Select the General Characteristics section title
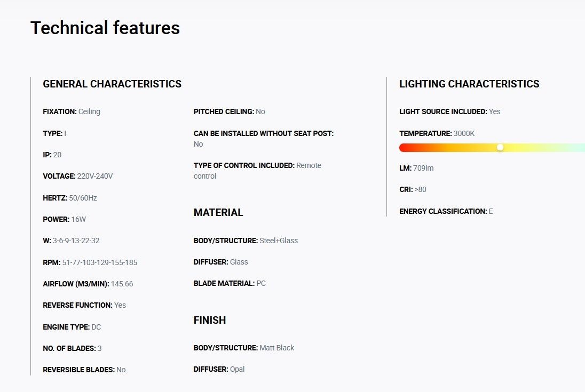 tap(112, 84)
